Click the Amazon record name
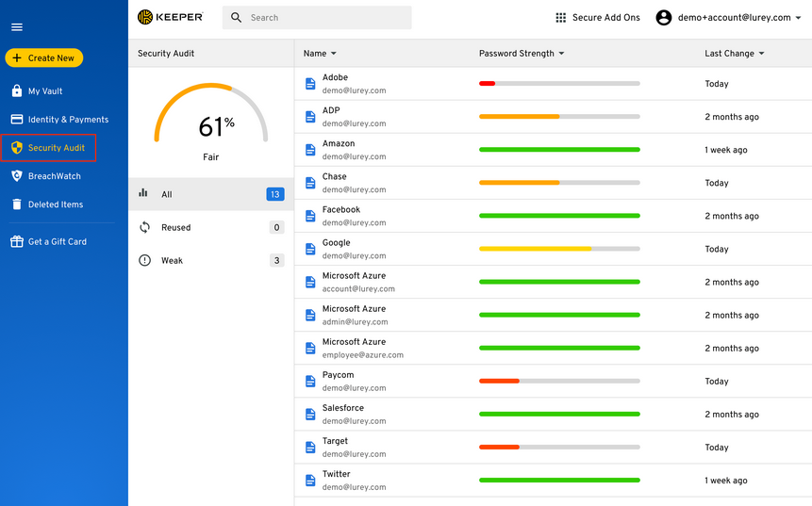Image resolution: width=812 pixels, height=506 pixels. point(339,143)
